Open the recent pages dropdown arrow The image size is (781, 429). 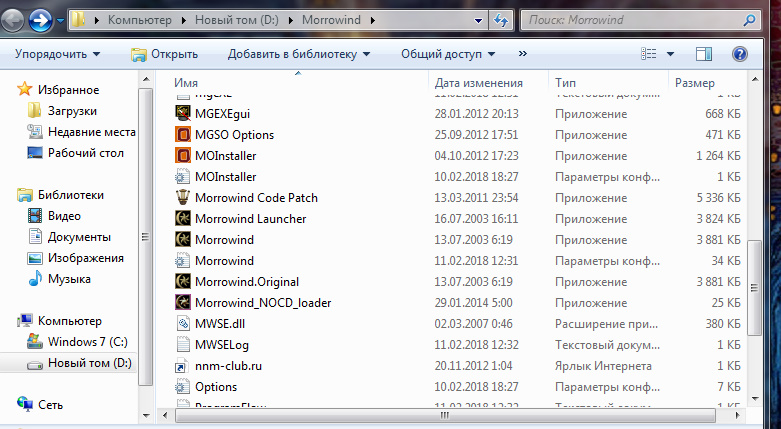tap(60, 21)
